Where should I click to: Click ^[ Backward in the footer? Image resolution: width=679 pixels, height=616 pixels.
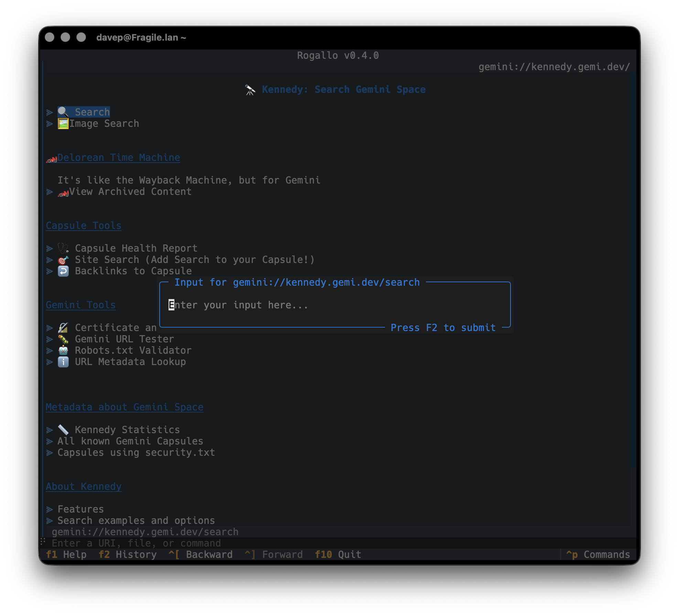pyautogui.click(x=201, y=554)
